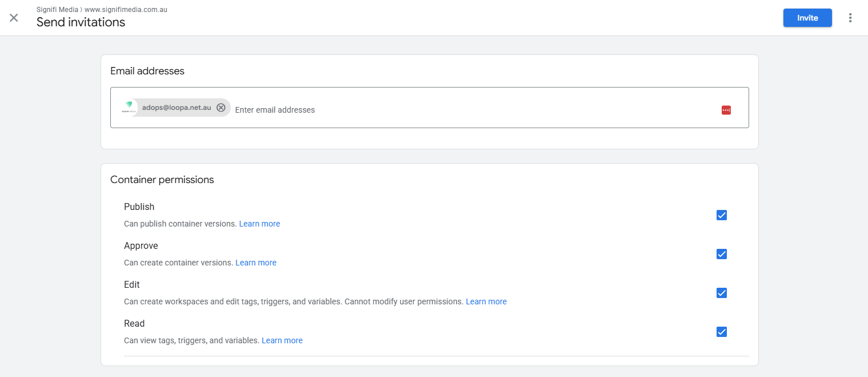
Task: Open Learn more link for Publish
Action: (x=259, y=224)
